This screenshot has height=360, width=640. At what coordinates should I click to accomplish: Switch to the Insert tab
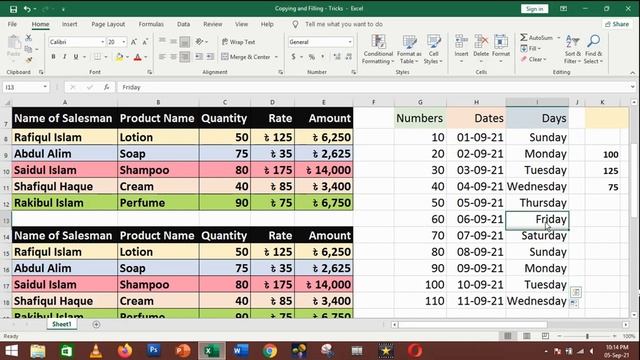click(x=69, y=24)
